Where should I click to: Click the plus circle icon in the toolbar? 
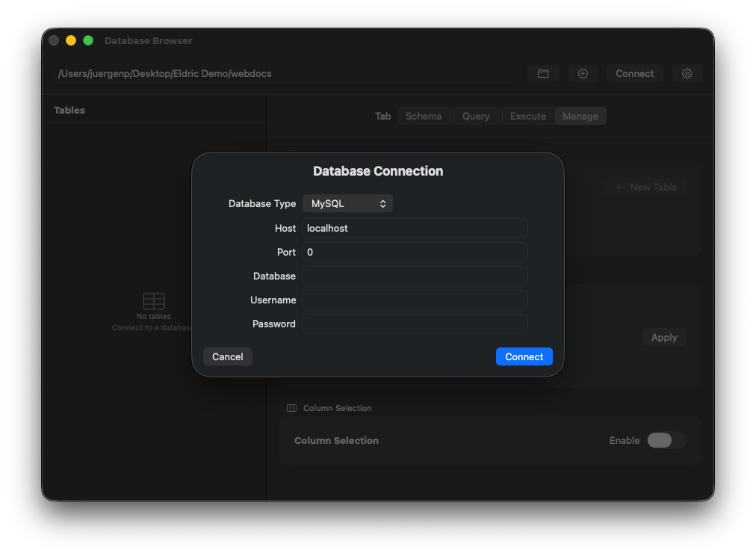point(583,73)
